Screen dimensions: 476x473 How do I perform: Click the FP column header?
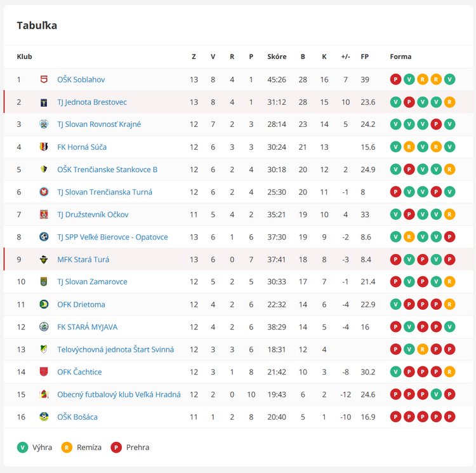pyautogui.click(x=365, y=57)
